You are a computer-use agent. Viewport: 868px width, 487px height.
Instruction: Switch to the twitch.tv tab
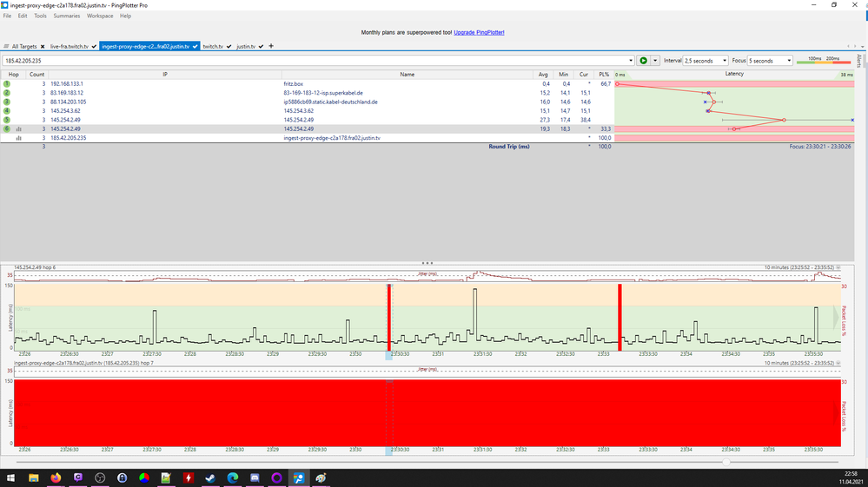[x=213, y=46]
